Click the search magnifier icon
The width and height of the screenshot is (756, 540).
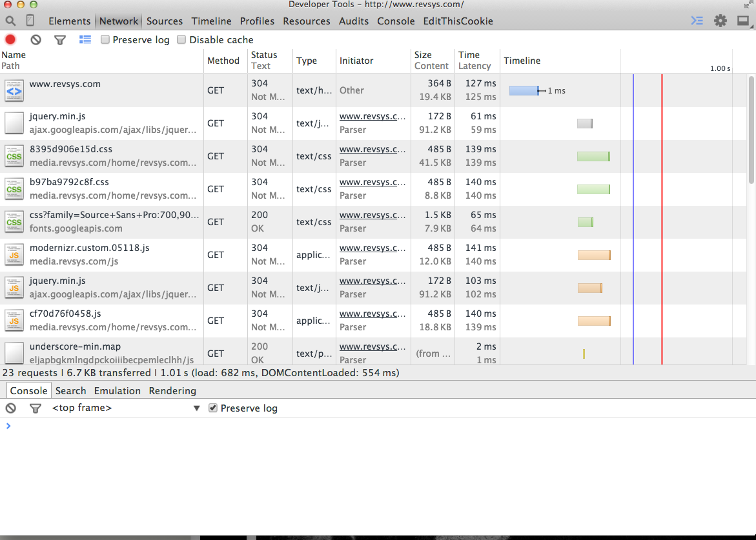coord(9,20)
